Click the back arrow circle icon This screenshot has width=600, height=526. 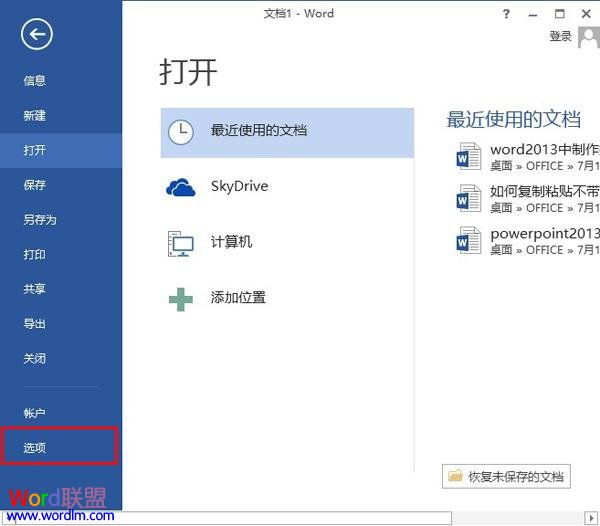point(37,34)
